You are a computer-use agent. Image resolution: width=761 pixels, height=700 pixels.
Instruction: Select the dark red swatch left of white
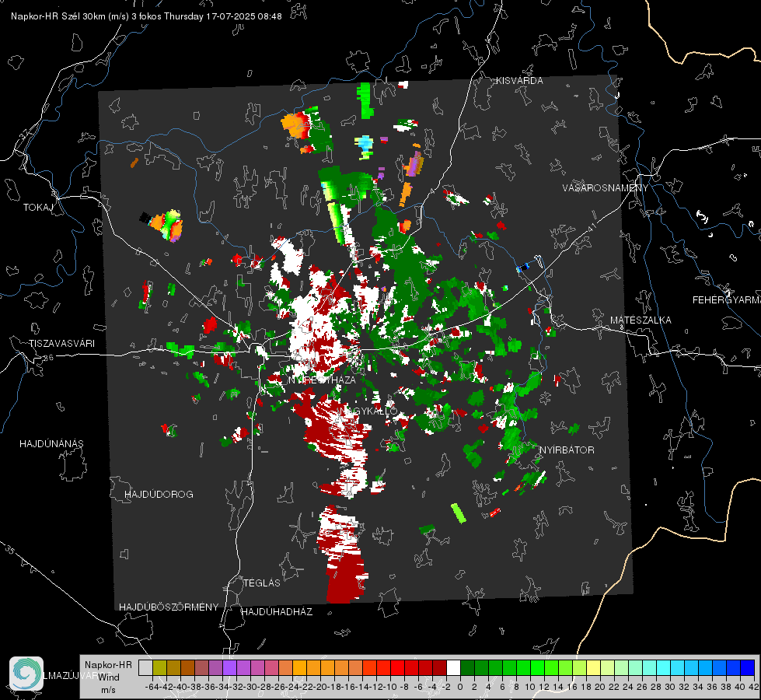[x=439, y=668]
